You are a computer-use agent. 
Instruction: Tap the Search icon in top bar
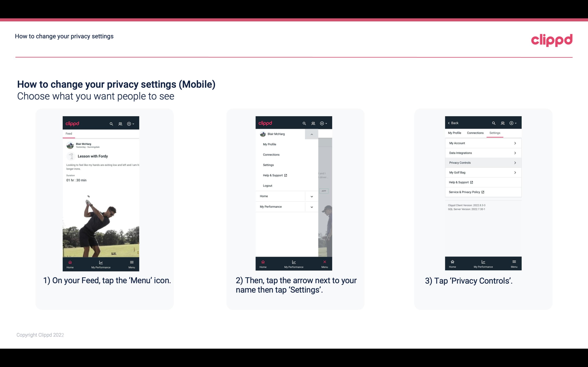(x=111, y=123)
